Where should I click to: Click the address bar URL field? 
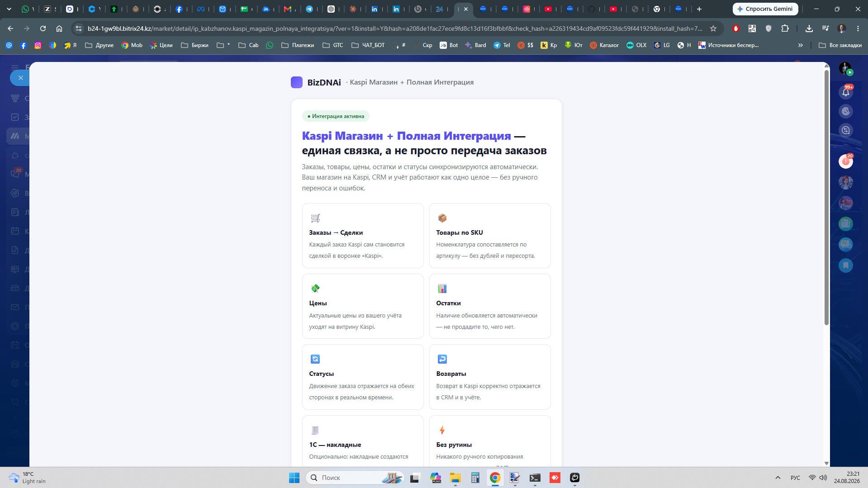[395, 28]
